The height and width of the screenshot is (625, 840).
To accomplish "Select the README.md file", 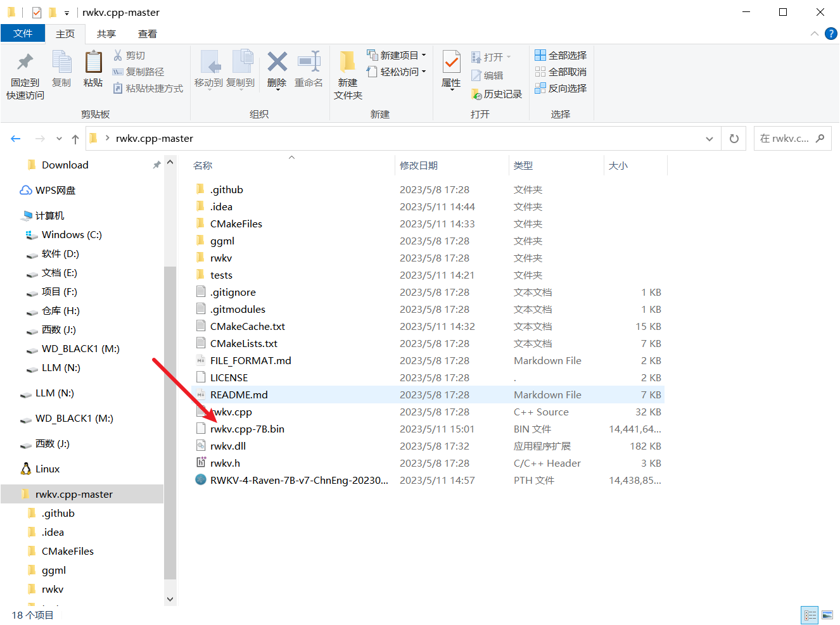I will click(x=239, y=395).
